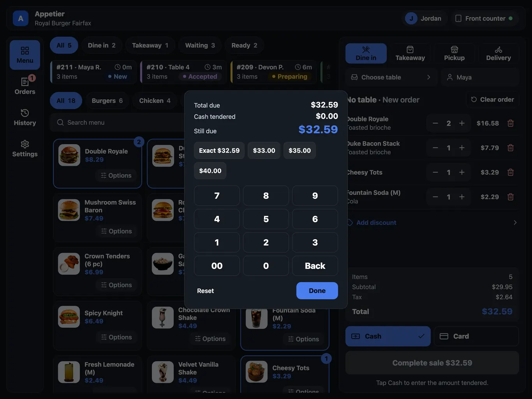
Task: Delete Fountain Soda (M) from the order
Action: pyautogui.click(x=511, y=197)
